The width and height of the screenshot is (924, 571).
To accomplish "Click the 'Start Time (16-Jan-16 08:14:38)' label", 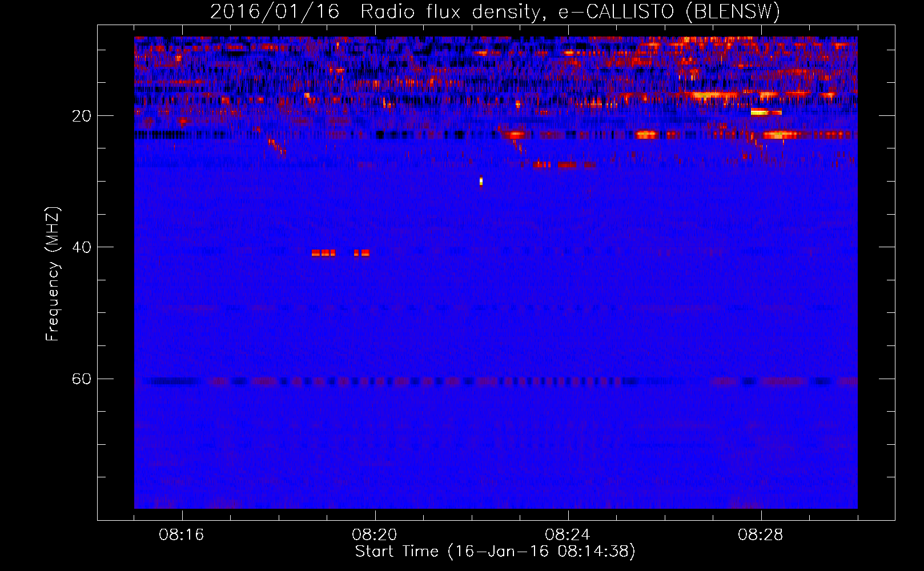I will [x=495, y=552].
